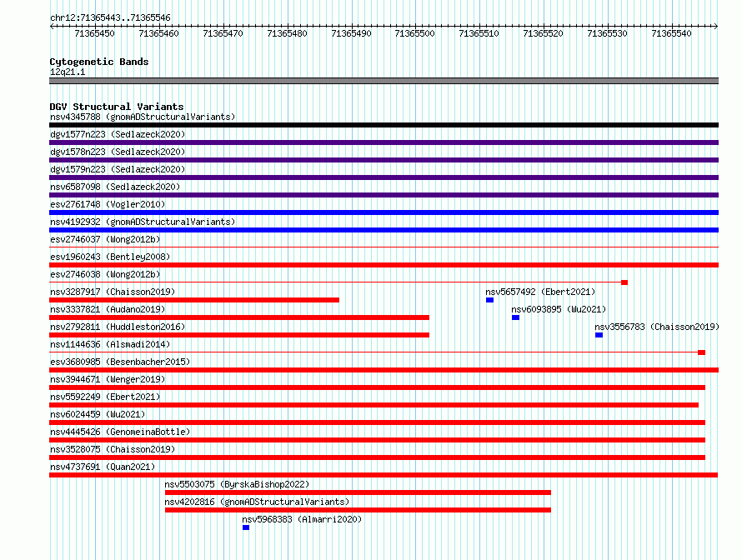Viewport: 742px width, 560px height.
Task: Click the chr12:71365443..71365546 region label
Action: coord(110,17)
